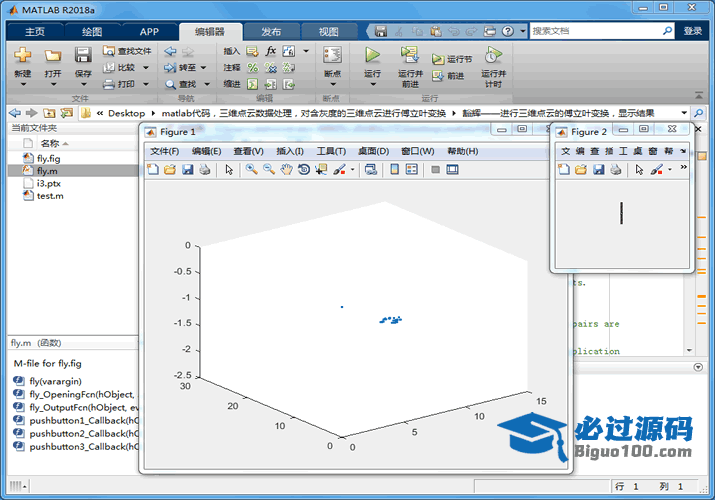715x500 pixels.
Task: Switch to the Publish (发布) tab
Action: 270,31
